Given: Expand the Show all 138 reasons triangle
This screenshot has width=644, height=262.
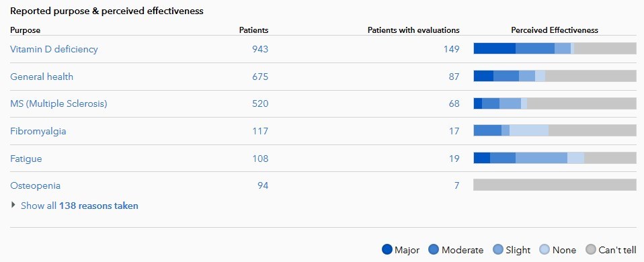Looking at the screenshot, I should (x=14, y=205).
